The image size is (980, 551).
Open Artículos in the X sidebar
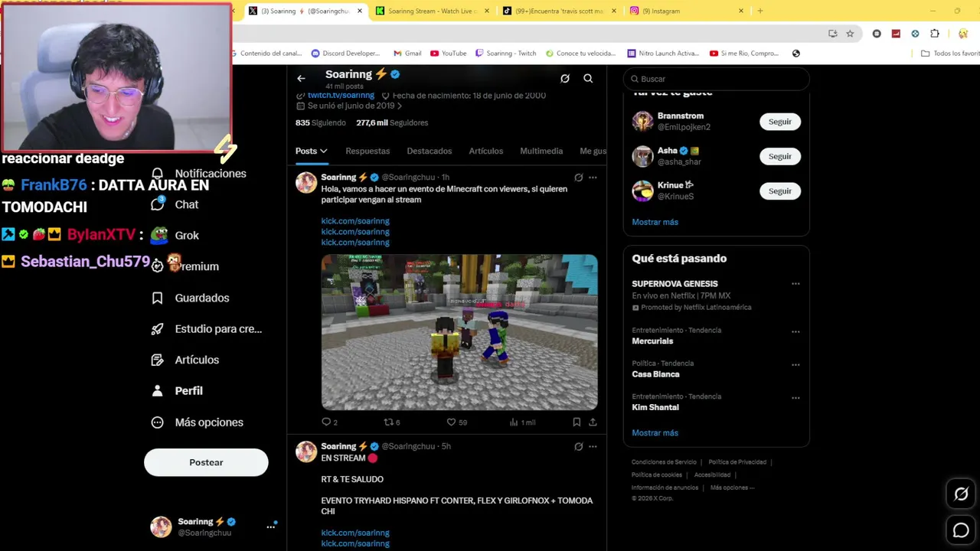(185, 360)
